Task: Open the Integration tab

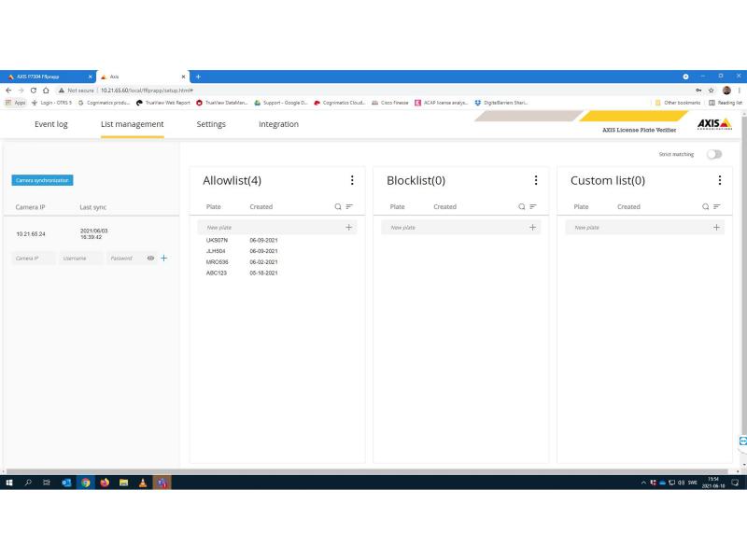Action: [x=278, y=124]
